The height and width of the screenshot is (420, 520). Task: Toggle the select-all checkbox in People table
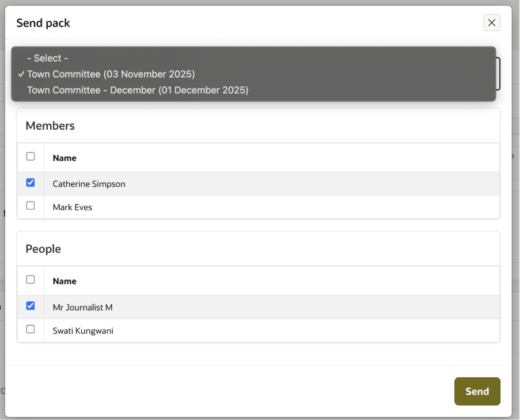30,279
